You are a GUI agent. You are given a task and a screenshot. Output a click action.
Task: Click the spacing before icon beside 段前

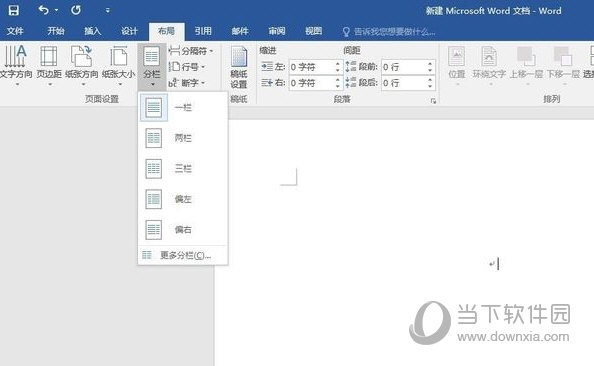[x=351, y=67]
